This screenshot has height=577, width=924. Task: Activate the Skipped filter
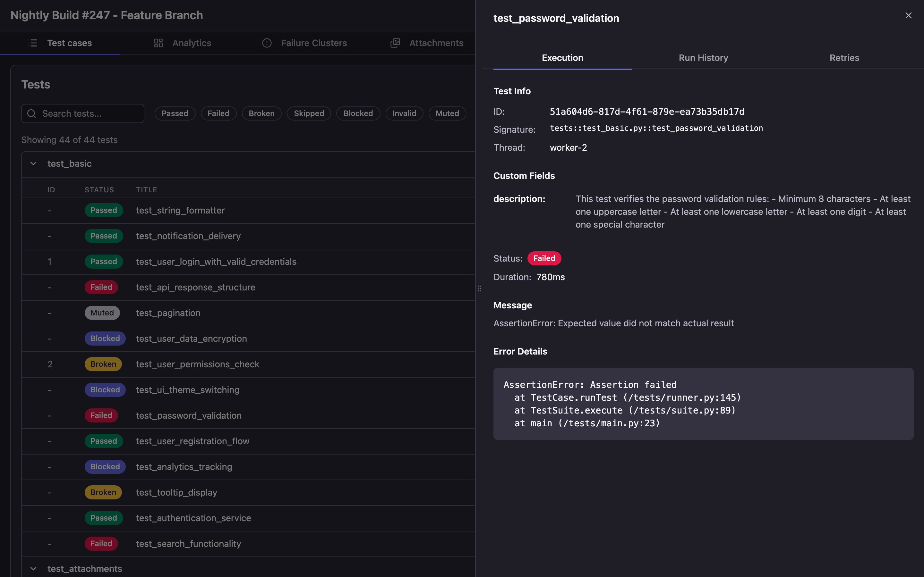309,113
